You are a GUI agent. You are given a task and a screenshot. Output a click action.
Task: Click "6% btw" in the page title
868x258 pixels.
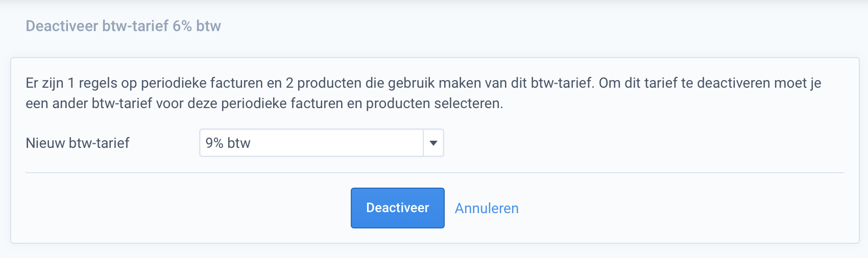coord(197,26)
